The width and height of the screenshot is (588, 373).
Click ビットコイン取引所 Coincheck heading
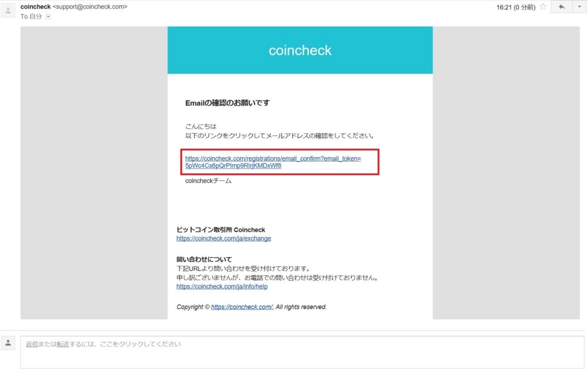(221, 230)
